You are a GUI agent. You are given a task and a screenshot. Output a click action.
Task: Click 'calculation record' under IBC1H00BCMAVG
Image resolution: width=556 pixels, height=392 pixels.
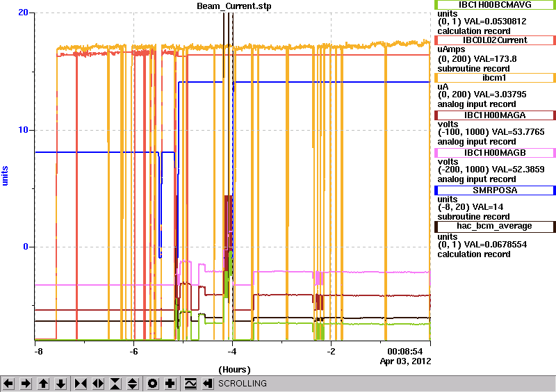pyautogui.click(x=474, y=31)
